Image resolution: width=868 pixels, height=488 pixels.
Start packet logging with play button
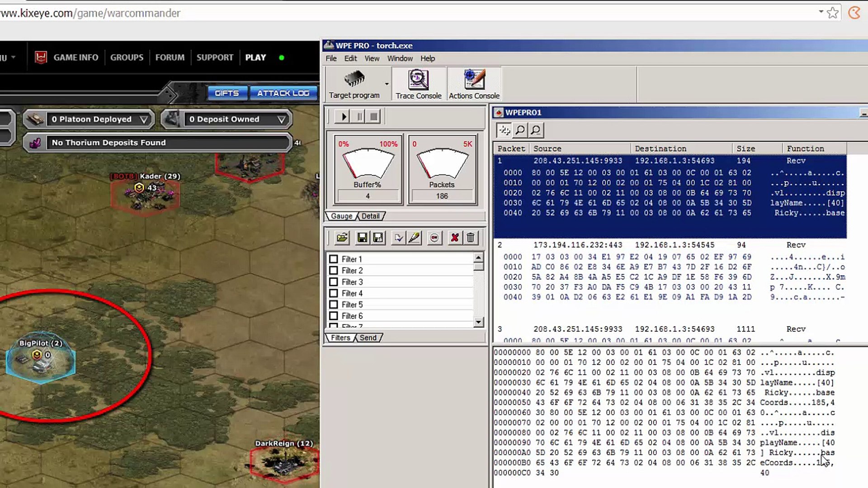(x=344, y=117)
